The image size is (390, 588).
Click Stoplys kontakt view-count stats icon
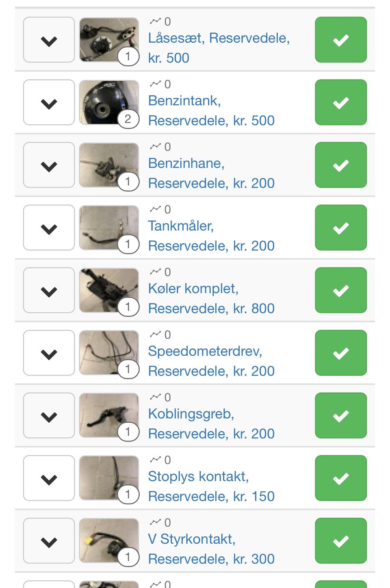pos(155,459)
